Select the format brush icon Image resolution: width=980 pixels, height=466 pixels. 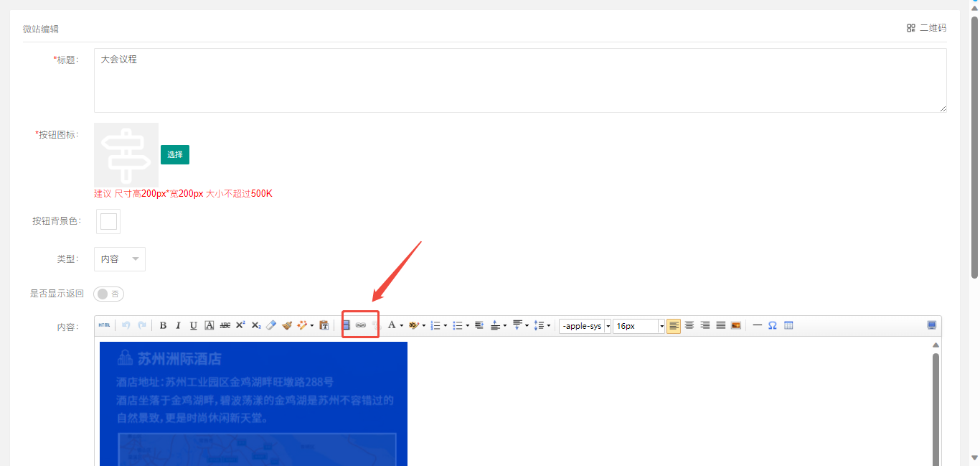[x=287, y=326]
